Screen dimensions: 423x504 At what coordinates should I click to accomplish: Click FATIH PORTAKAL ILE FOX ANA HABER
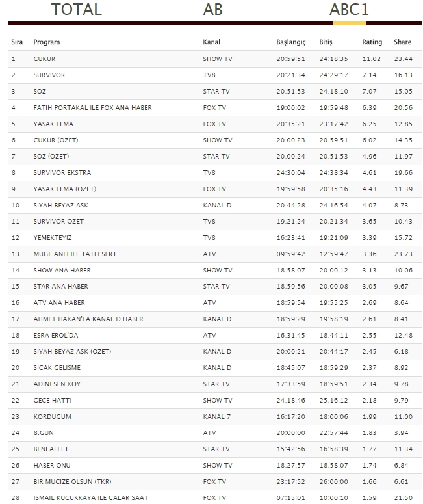pos(92,108)
